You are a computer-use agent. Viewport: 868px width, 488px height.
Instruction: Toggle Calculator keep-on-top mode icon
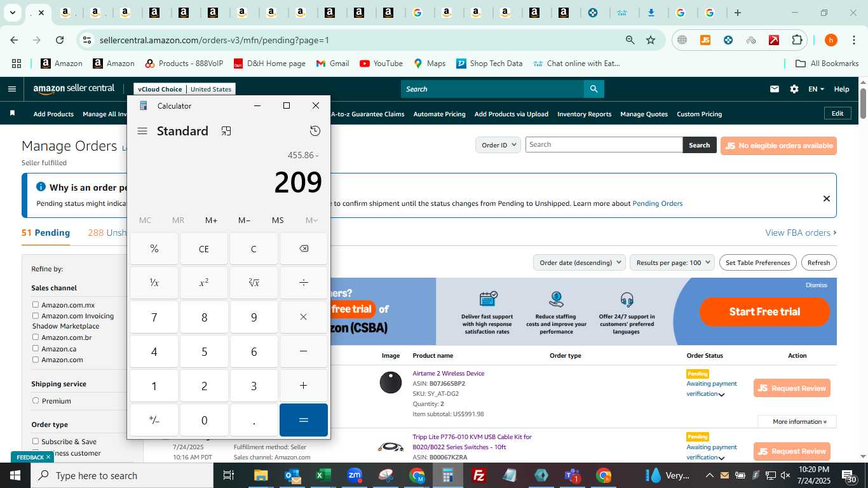tap(226, 131)
